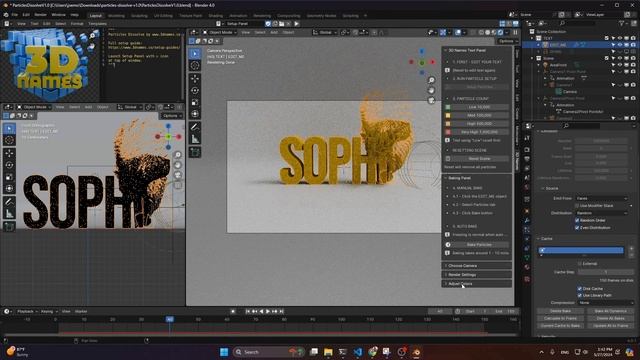Expand Render Settings panel
This screenshot has height=360, width=640.
point(476,275)
